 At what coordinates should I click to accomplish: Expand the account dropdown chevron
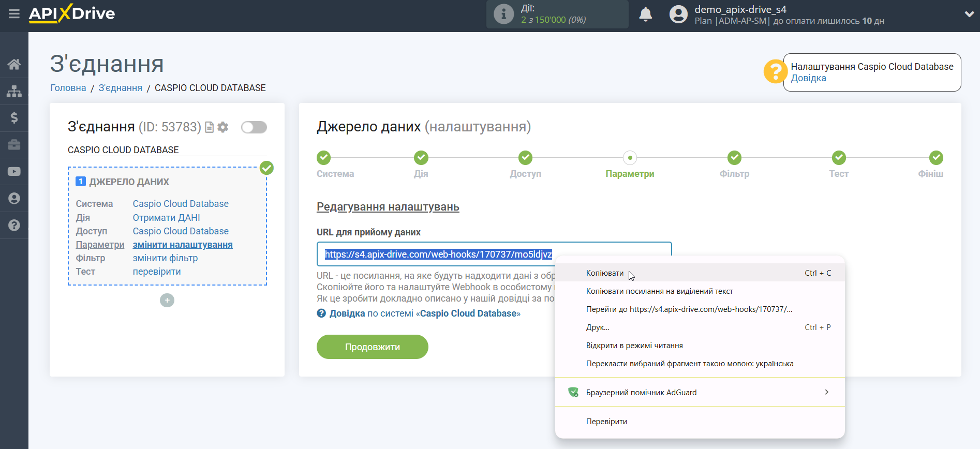click(x=969, y=14)
